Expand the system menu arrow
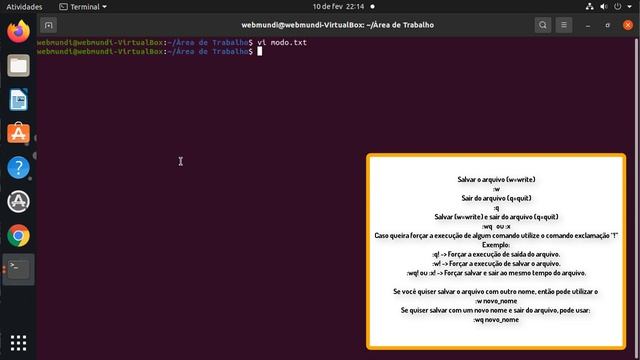Image resolution: width=640 pixels, height=360 pixels. pos(630,7)
